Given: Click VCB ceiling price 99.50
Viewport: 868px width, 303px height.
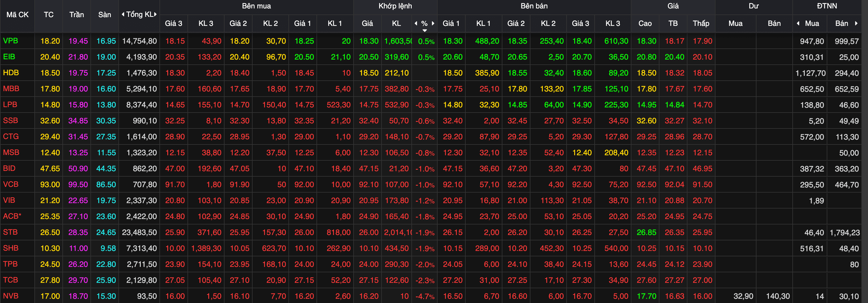Looking at the screenshot, I should 78,184.
